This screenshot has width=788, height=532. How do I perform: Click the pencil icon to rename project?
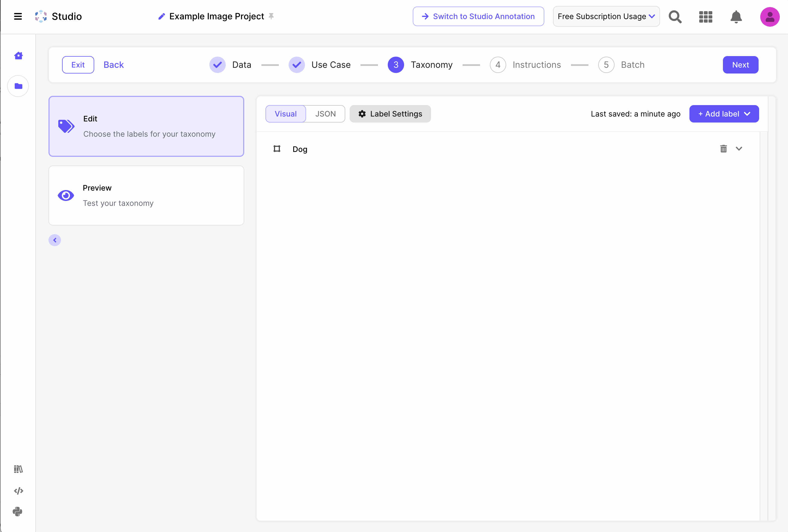tap(162, 16)
